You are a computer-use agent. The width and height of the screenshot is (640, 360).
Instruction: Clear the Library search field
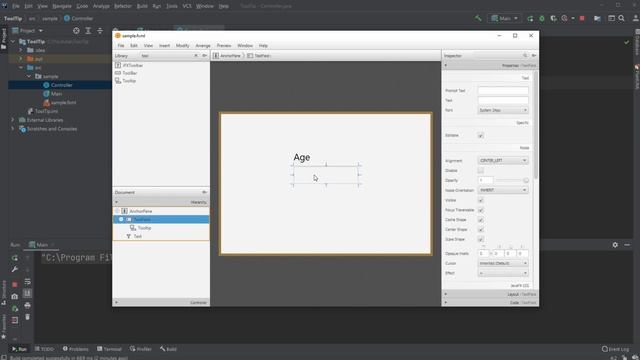pos(196,56)
